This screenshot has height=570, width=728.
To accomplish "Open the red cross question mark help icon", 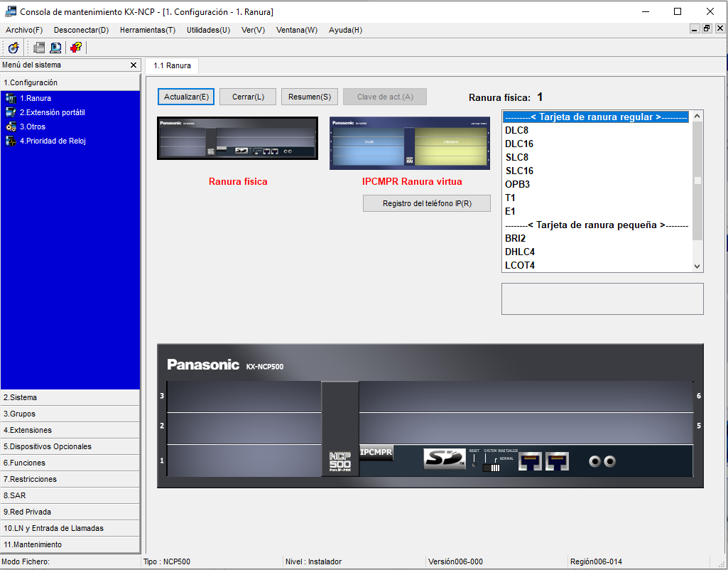I will (x=76, y=48).
